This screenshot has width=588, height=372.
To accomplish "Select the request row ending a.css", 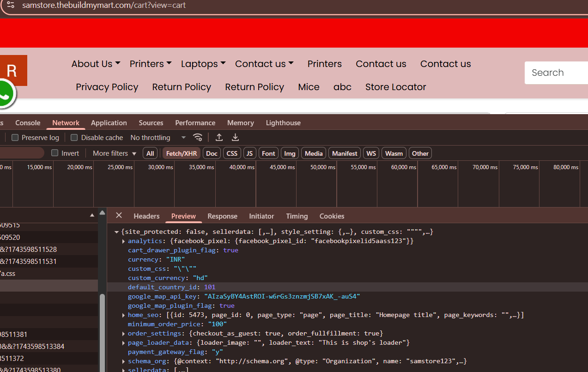I will pos(49,274).
